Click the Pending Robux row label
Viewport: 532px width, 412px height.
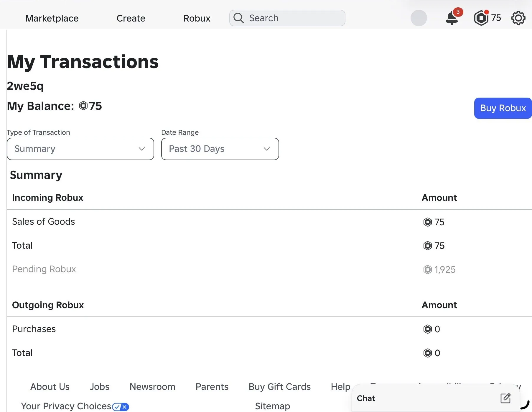click(44, 269)
